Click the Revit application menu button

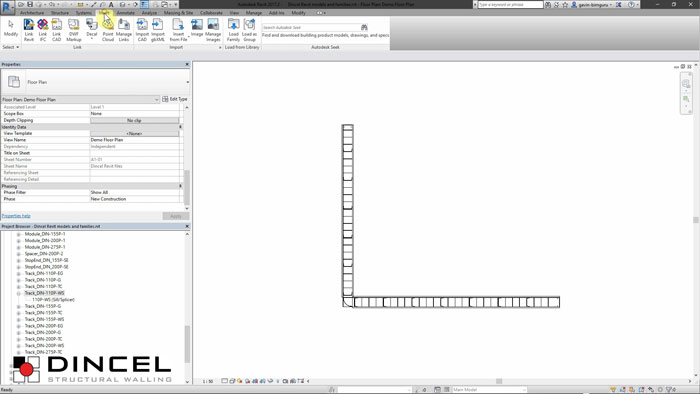pos(7,7)
